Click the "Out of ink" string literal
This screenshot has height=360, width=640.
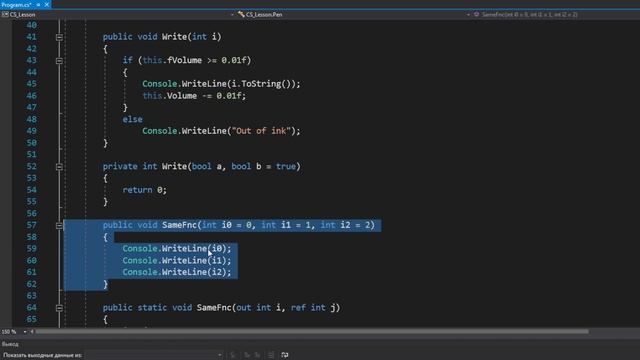[261, 131]
